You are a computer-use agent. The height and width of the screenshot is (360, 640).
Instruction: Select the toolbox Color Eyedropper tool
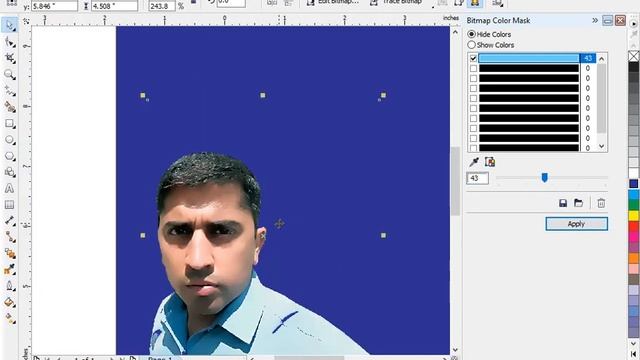point(9,269)
